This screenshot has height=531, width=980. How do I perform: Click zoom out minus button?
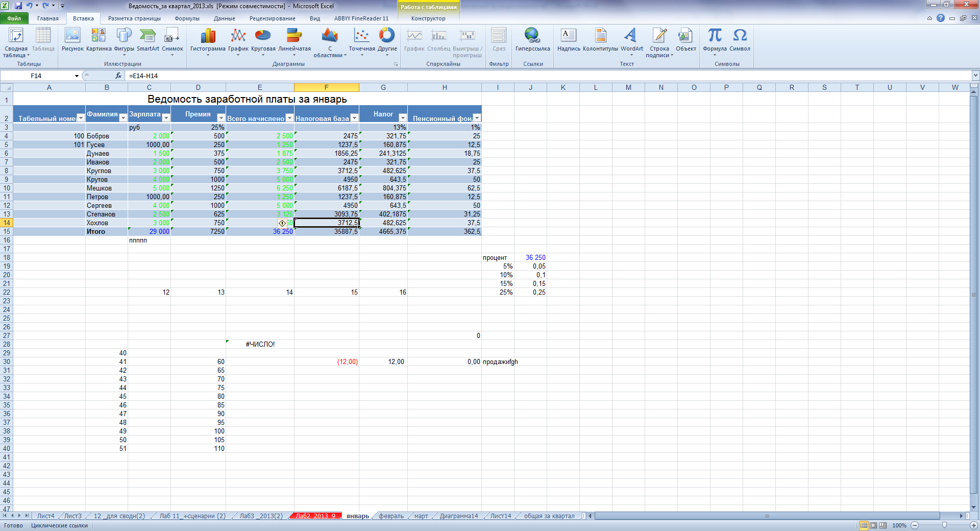[915, 525]
